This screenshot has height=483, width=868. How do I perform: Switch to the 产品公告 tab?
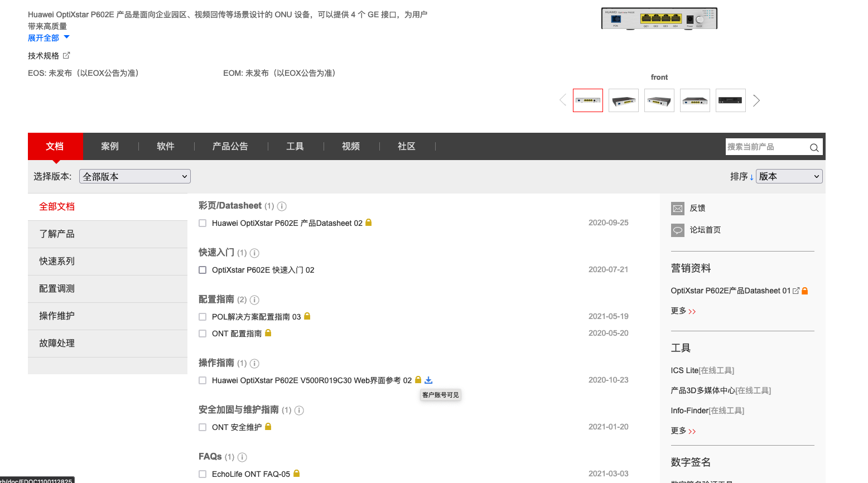230,146
